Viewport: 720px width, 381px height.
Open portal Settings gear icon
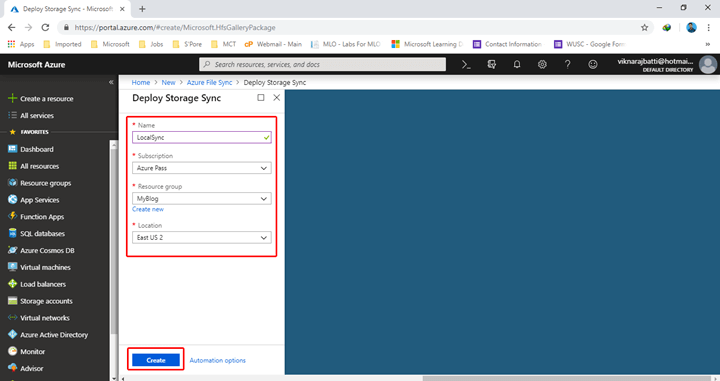(x=542, y=65)
